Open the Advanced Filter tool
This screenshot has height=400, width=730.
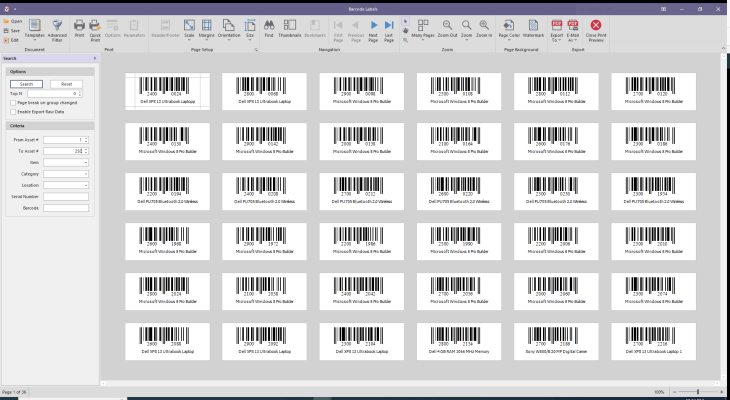click(57, 28)
